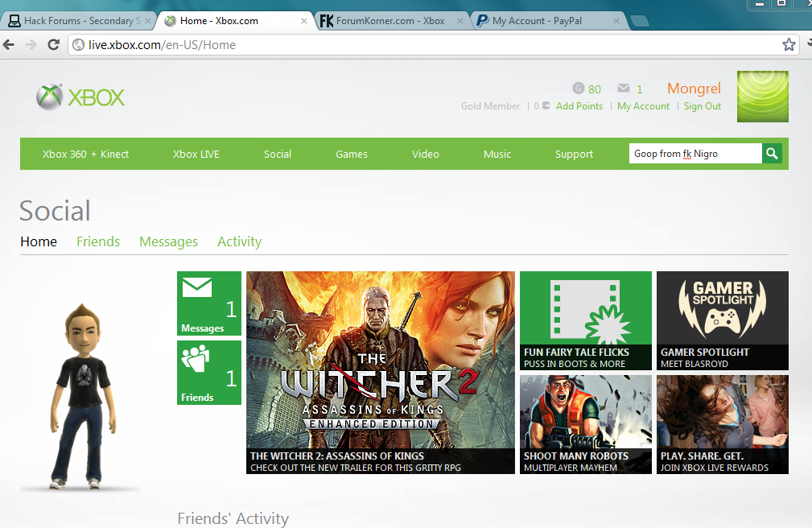Click the green search magnifier button

[772, 154]
